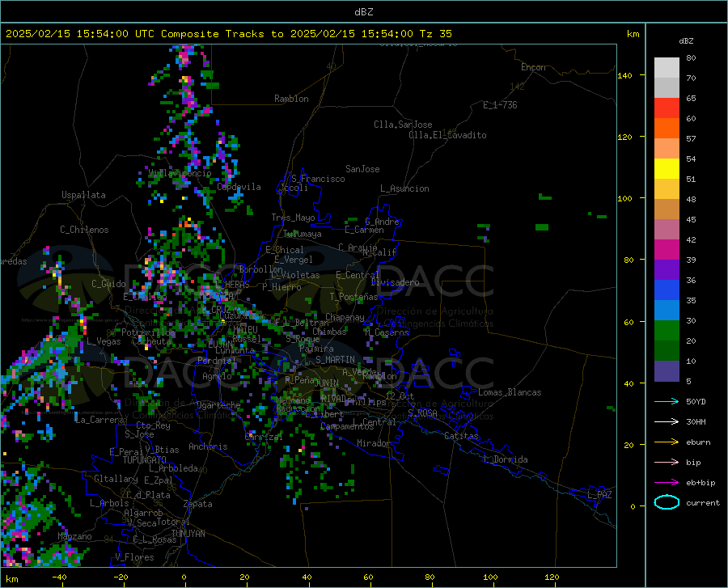
Task: Click the Tres_Mayo map label
Action: click(x=293, y=218)
